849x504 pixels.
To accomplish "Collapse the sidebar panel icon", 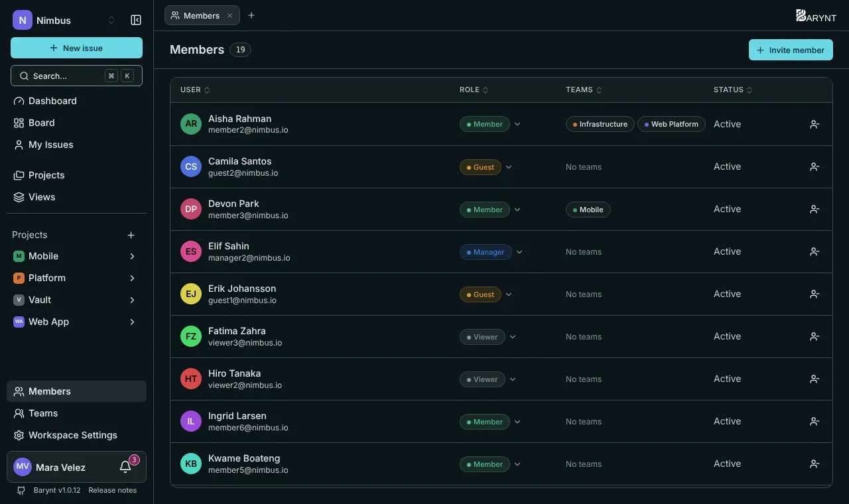I will (136, 20).
